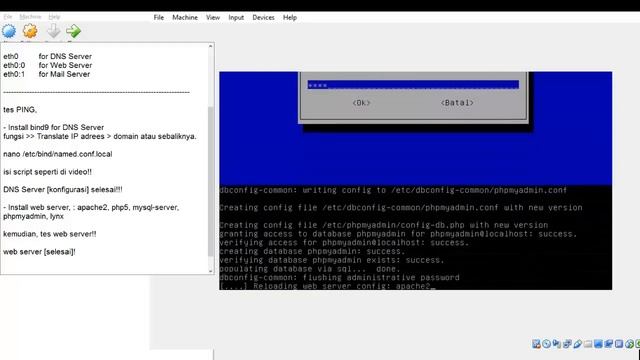Open the VM window File menu
The height and width of the screenshot is (360, 640).
click(159, 17)
